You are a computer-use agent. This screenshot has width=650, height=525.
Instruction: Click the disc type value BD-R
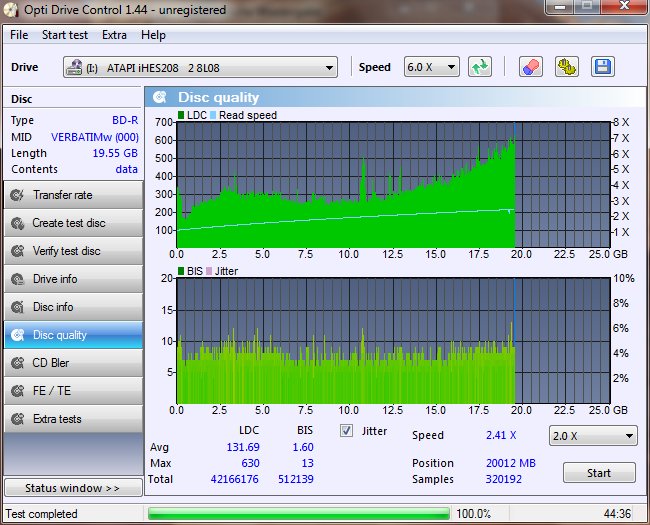click(x=125, y=120)
